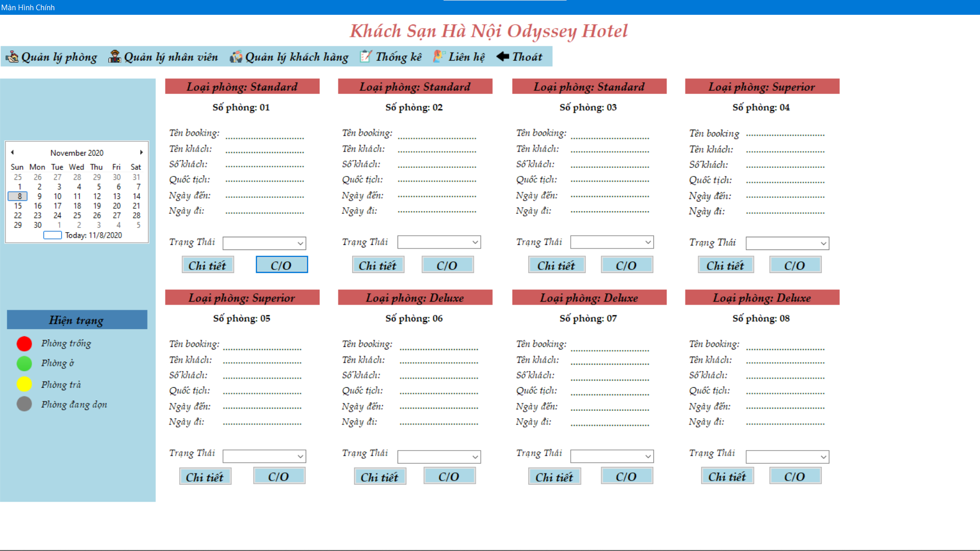Click the Thống kê notepad icon

click(x=365, y=56)
